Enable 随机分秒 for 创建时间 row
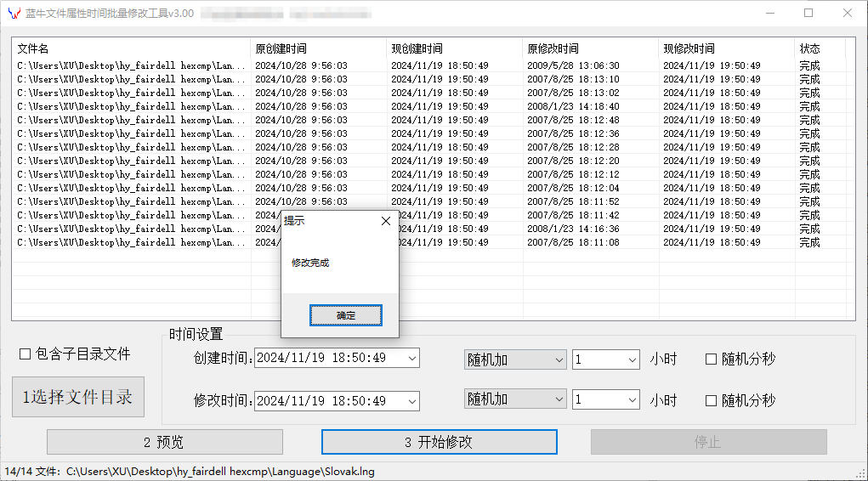Image resolution: width=868 pixels, height=481 pixels. [x=712, y=359]
